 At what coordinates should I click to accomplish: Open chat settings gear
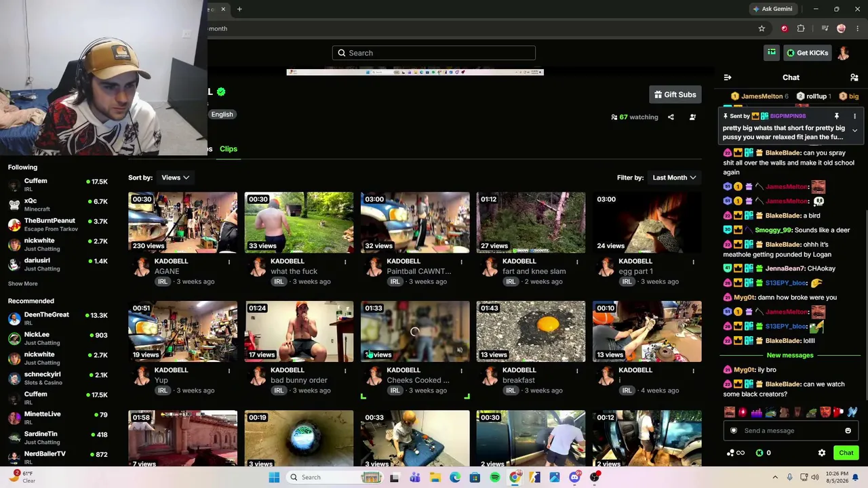822,453
